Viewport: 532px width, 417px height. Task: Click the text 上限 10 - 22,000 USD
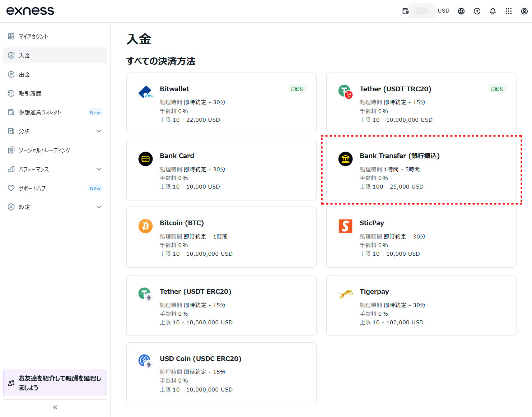pos(190,120)
